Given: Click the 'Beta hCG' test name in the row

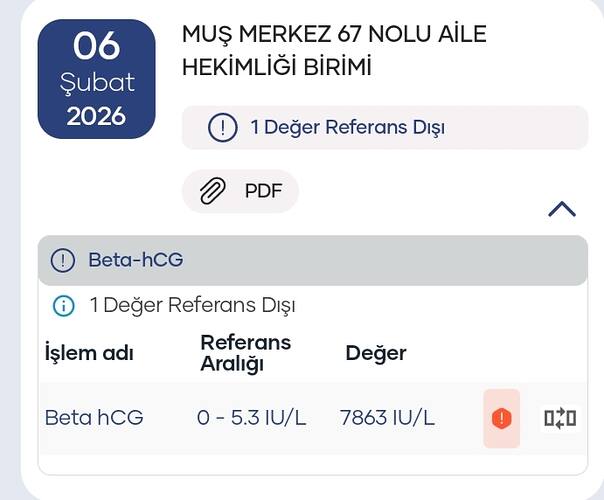Looking at the screenshot, I should click(x=94, y=418).
